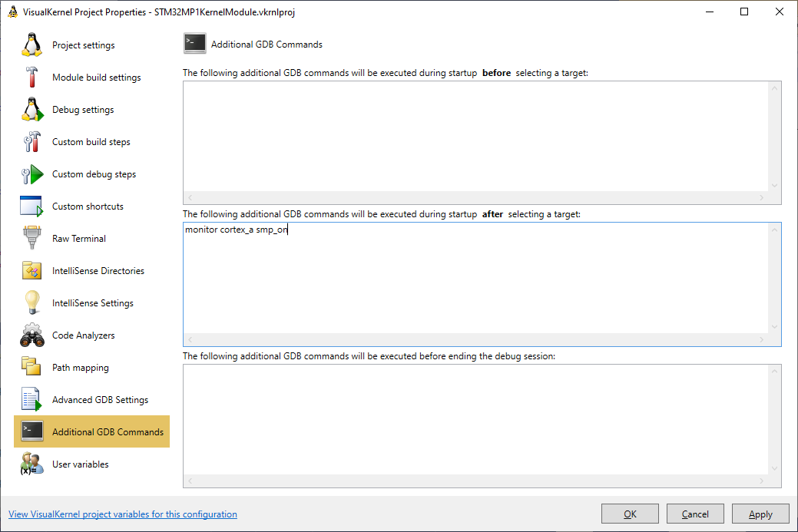Open the Project settings page

84,45
